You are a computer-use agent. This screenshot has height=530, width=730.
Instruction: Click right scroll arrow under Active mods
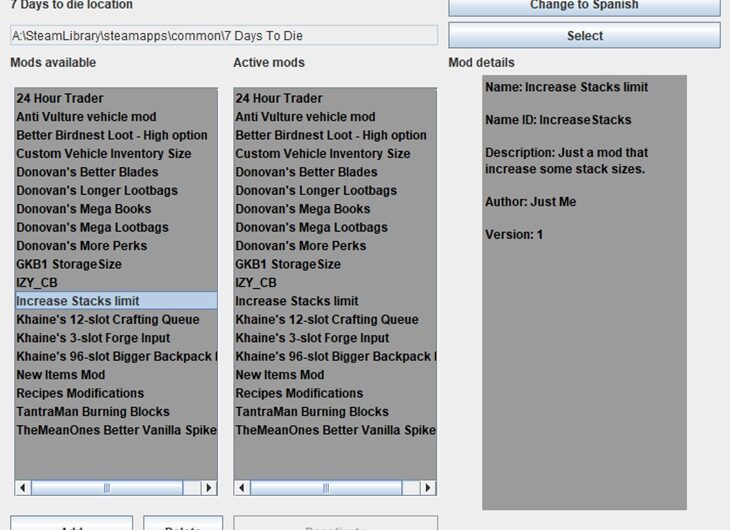[x=428, y=488]
